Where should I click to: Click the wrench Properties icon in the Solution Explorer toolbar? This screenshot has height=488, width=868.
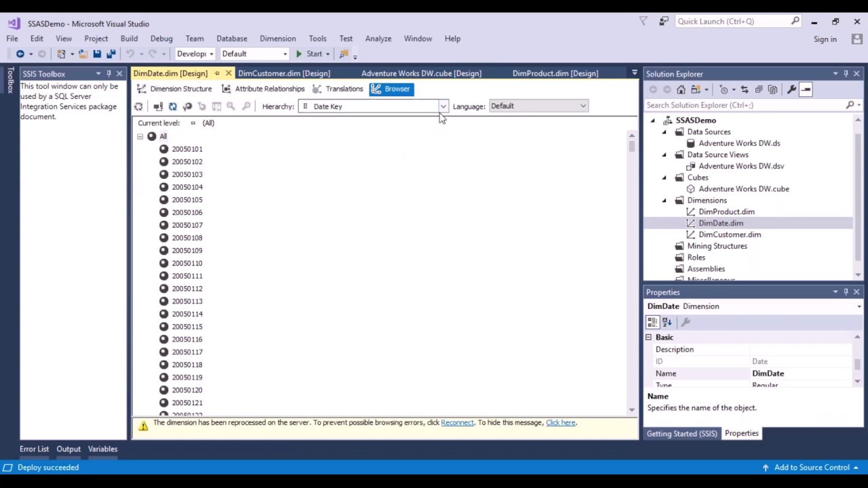[x=791, y=89]
